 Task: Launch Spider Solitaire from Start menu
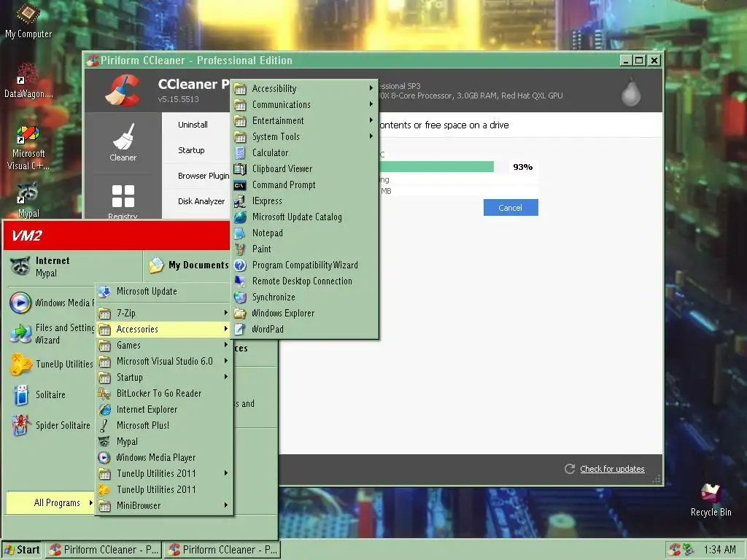(x=50, y=425)
